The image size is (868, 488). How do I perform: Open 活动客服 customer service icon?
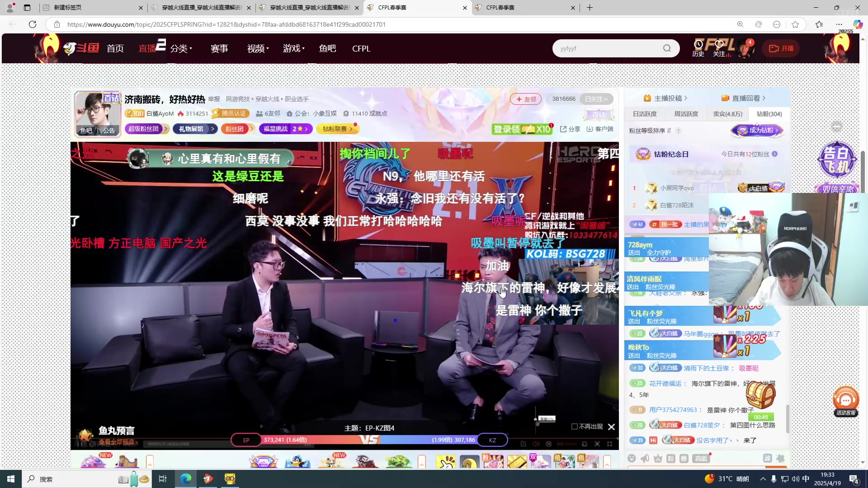coord(846,401)
